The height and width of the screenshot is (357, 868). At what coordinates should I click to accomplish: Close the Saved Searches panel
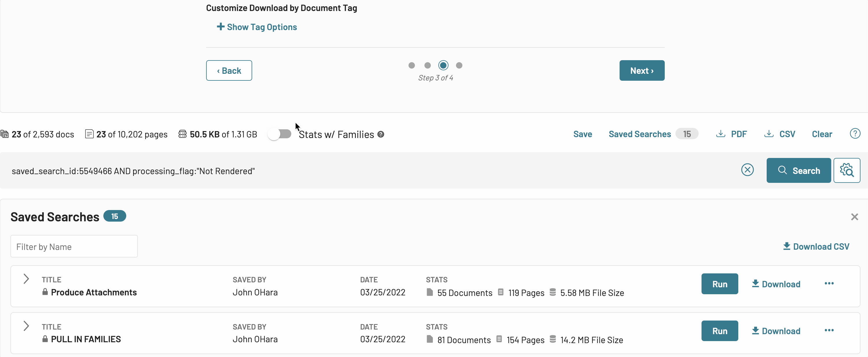coord(854,217)
